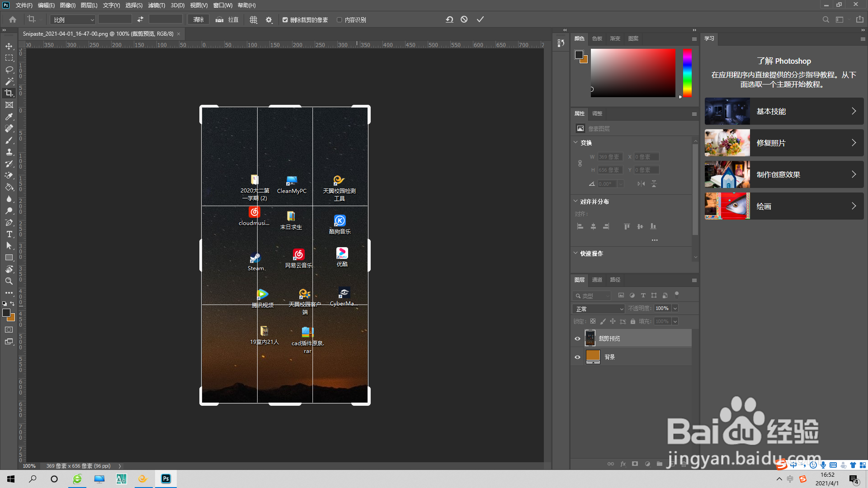Collapse the 对齐并分布 section
This screenshot has height=488, width=868.
[576, 202]
